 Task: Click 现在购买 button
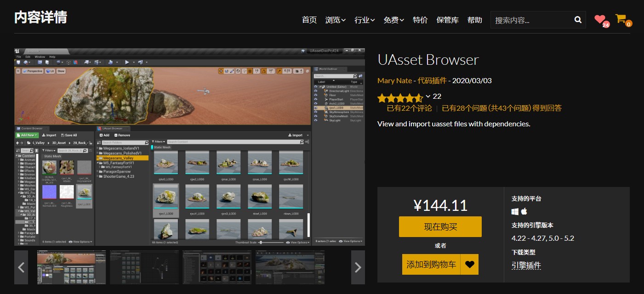tap(440, 227)
